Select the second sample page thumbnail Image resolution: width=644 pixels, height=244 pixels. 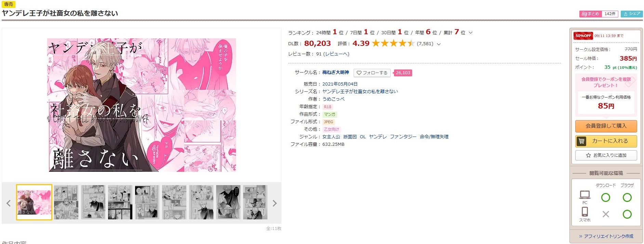click(x=66, y=202)
